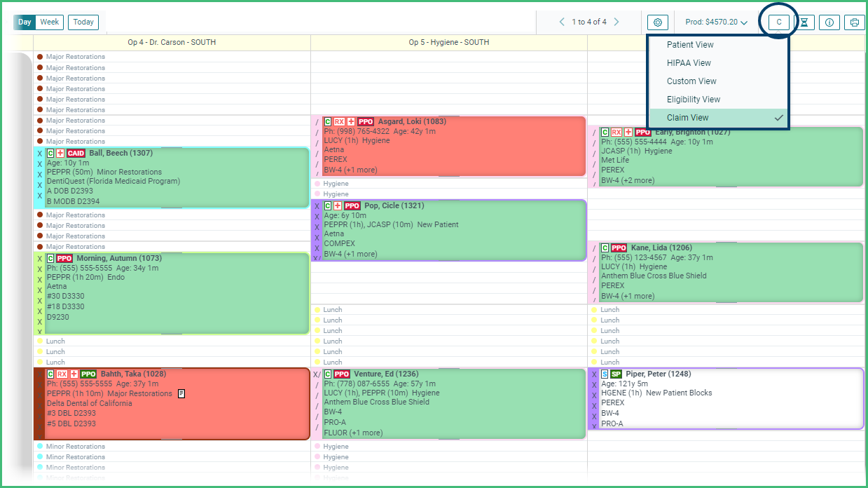This screenshot has height=488, width=868.
Task: Click the Today button
Action: [83, 22]
